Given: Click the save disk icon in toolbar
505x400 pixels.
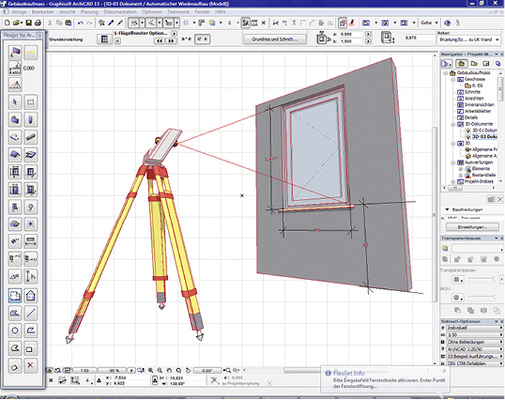Looking at the screenshot, I should click(29, 23).
